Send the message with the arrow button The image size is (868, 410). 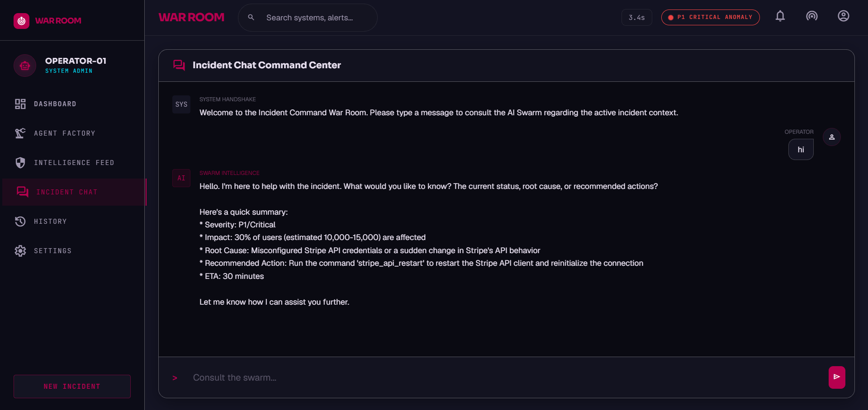coord(837,377)
